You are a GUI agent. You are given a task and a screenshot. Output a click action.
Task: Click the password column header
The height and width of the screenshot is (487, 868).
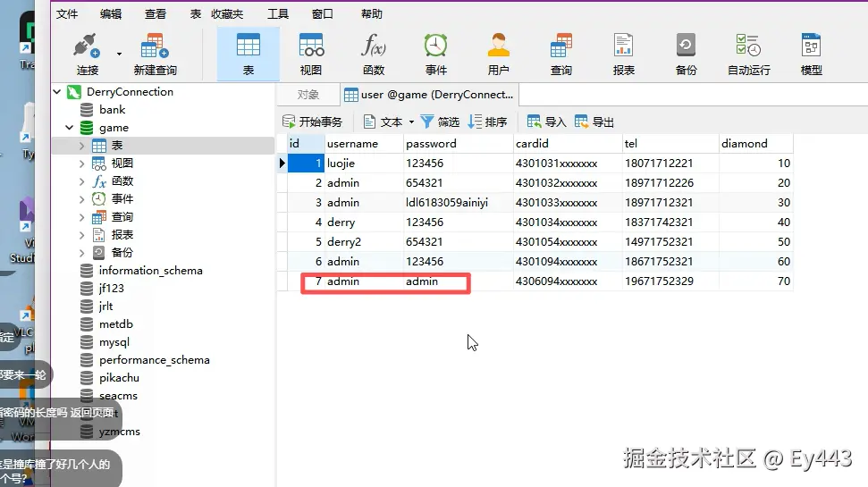tap(459, 143)
